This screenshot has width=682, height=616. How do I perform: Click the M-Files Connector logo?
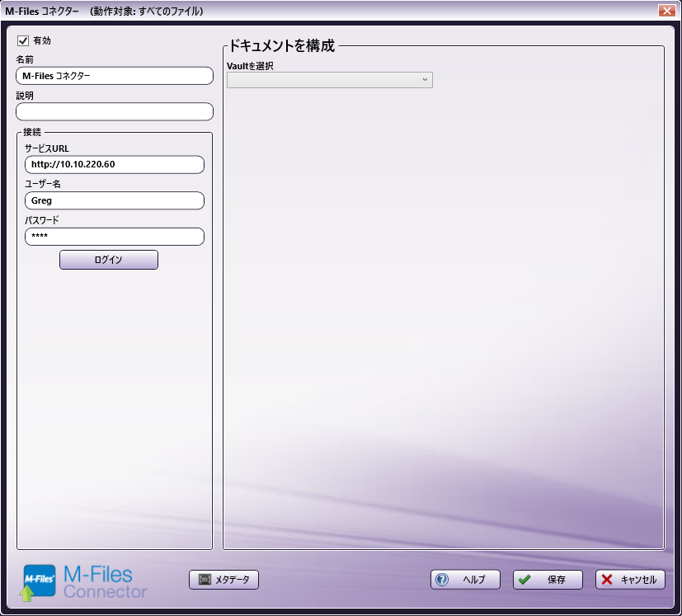pyautogui.click(x=83, y=583)
